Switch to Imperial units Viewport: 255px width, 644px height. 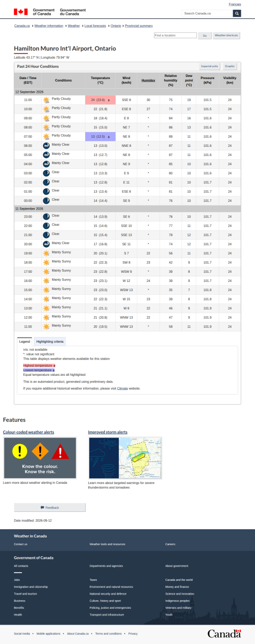click(210, 66)
